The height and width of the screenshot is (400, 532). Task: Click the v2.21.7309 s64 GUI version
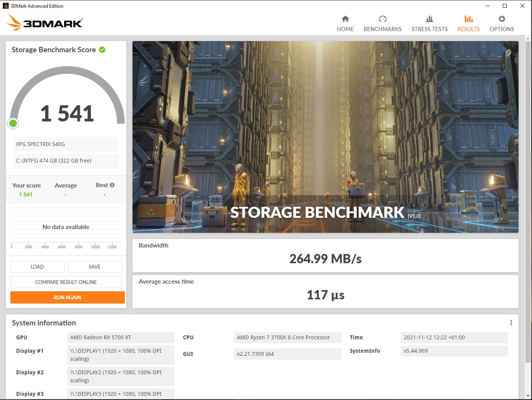[x=287, y=354]
